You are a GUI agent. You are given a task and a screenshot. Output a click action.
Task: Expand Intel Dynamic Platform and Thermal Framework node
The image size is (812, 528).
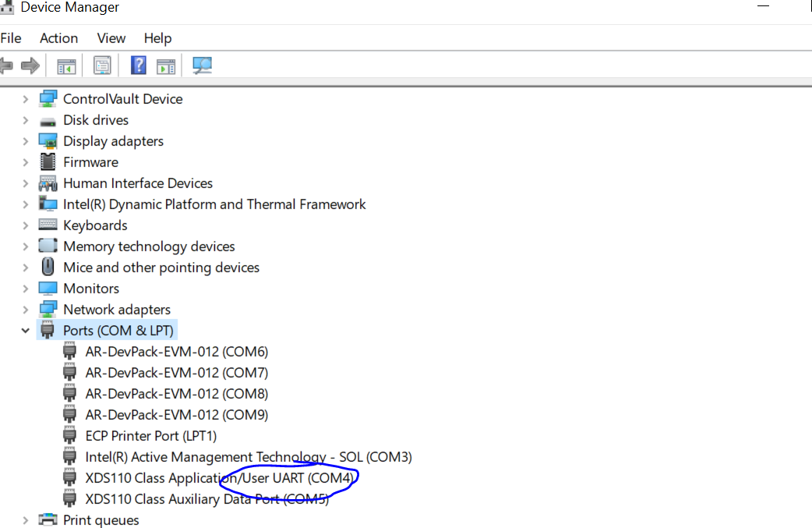pyautogui.click(x=26, y=204)
